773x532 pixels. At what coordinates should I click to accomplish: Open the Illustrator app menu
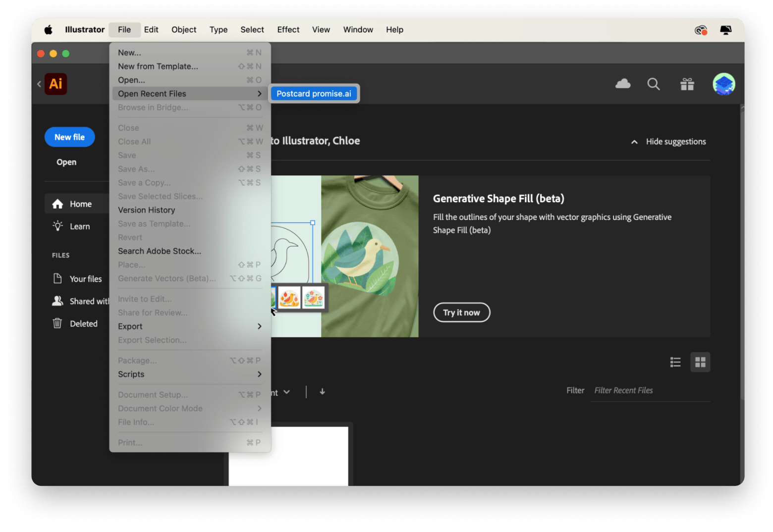click(85, 30)
